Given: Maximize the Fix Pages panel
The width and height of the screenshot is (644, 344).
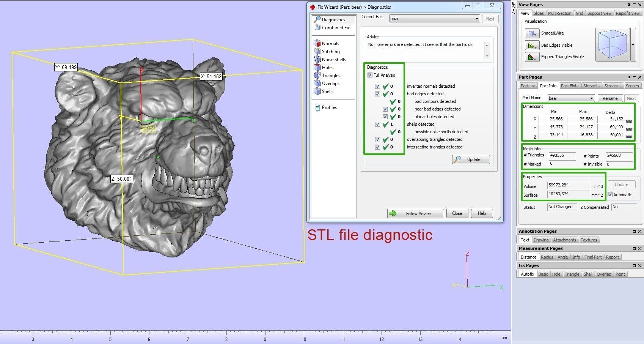Looking at the screenshot, I should [x=634, y=265].
